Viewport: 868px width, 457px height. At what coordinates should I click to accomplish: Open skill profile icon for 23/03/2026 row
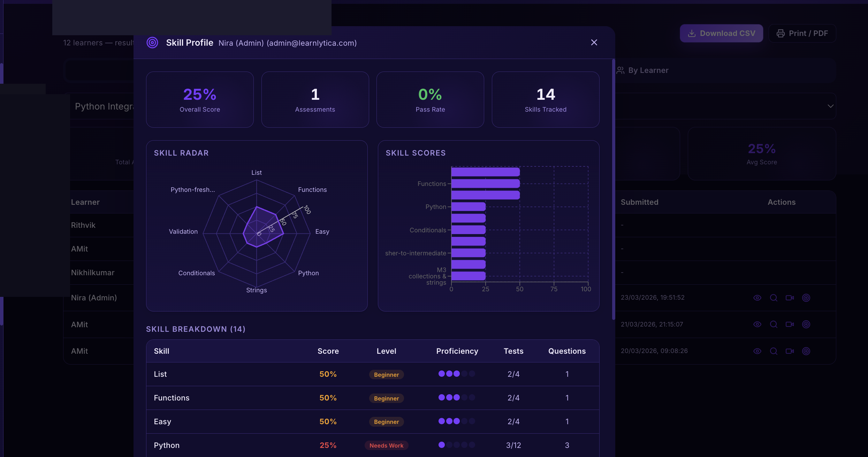point(806,298)
